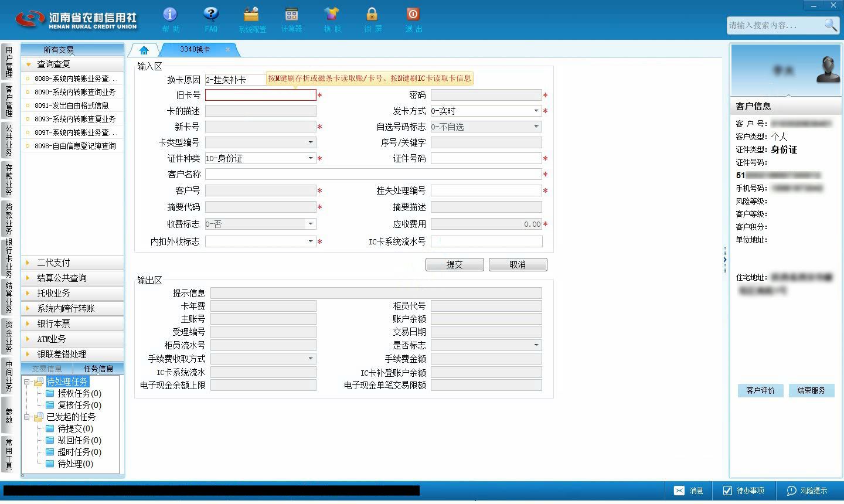Click the FAQ question-mark icon
This screenshot has height=504, width=844.
[x=211, y=14]
